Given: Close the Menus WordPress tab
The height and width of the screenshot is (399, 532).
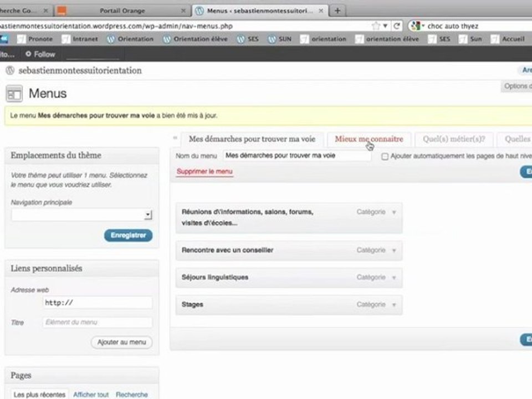Looking at the screenshot, I should pyautogui.click(x=321, y=11).
